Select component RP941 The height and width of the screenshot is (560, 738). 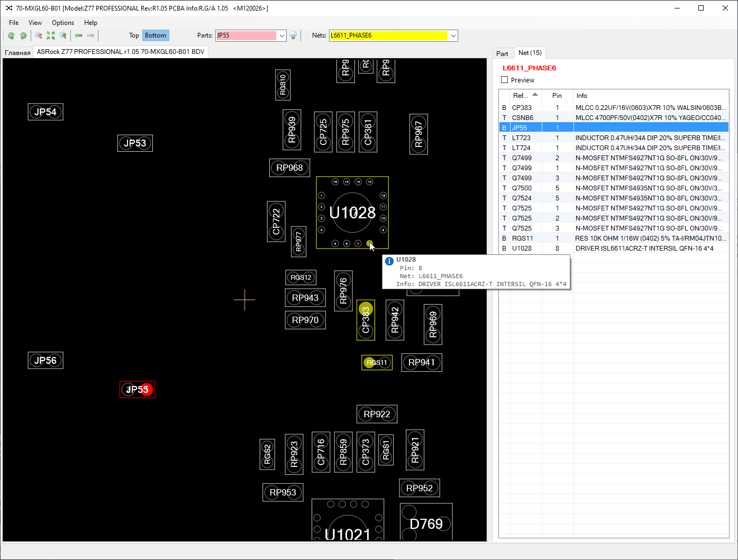(422, 362)
